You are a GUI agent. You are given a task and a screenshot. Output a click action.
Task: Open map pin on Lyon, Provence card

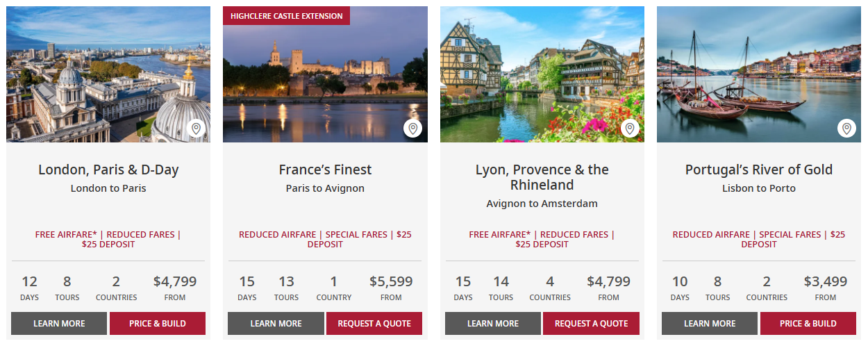coord(630,129)
